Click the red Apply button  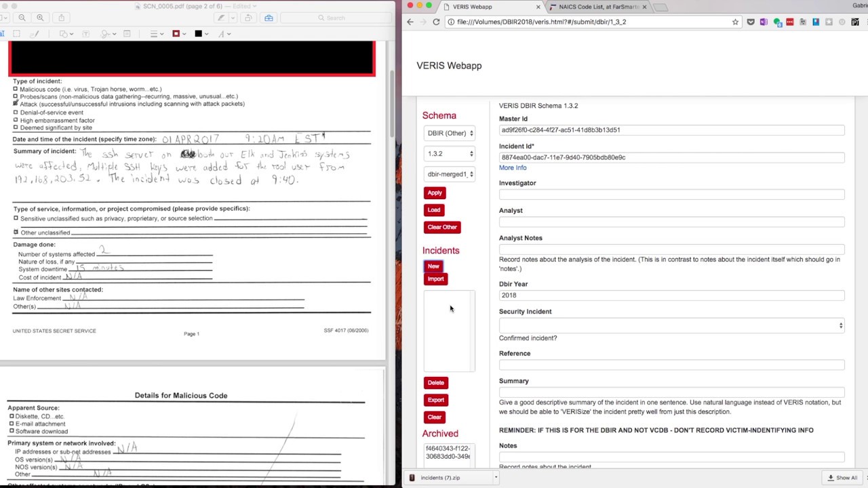[435, 192]
